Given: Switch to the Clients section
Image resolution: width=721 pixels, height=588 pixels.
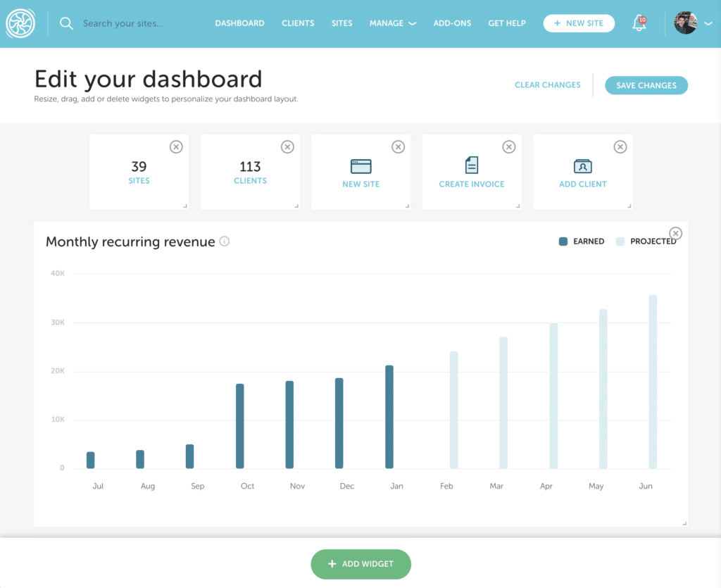Looking at the screenshot, I should (298, 23).
